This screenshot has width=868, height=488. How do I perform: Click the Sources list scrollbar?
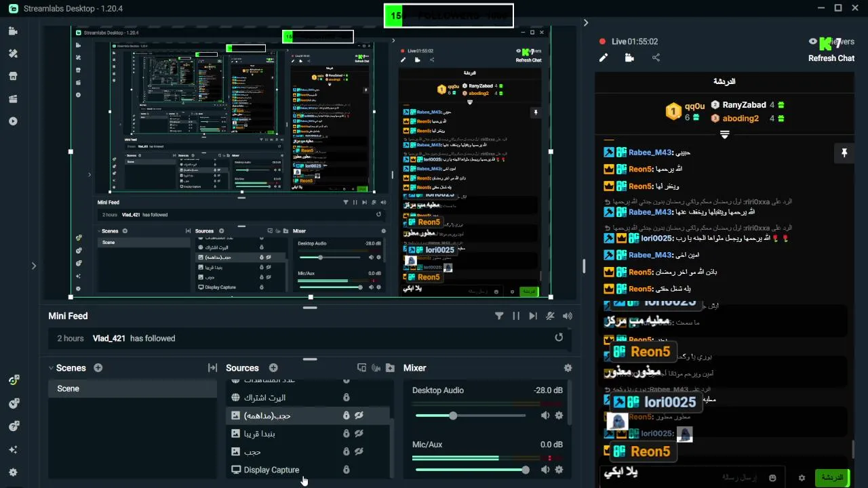392,447
